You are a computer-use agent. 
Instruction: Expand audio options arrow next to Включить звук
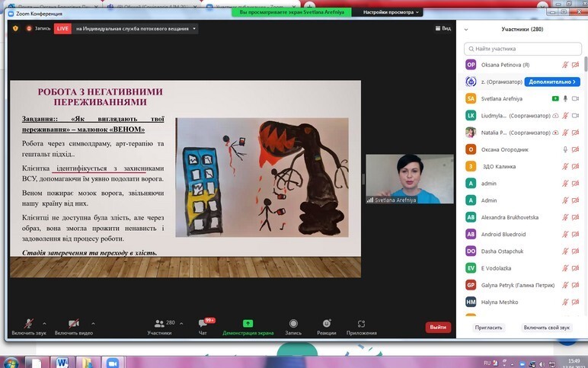tap(44, 323)
